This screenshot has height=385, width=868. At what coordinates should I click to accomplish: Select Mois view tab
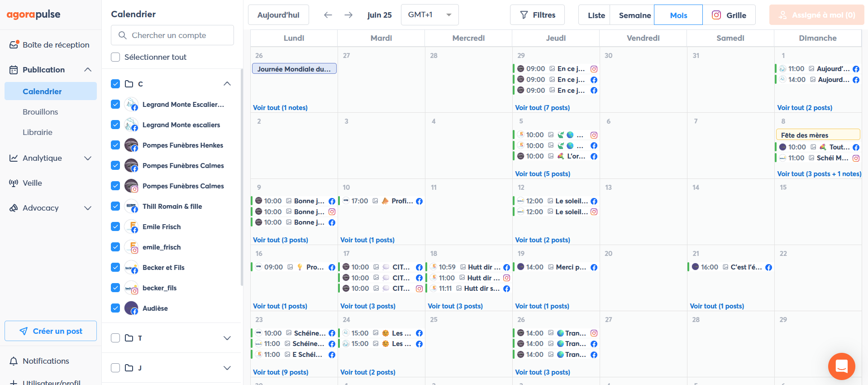(678, 15)
